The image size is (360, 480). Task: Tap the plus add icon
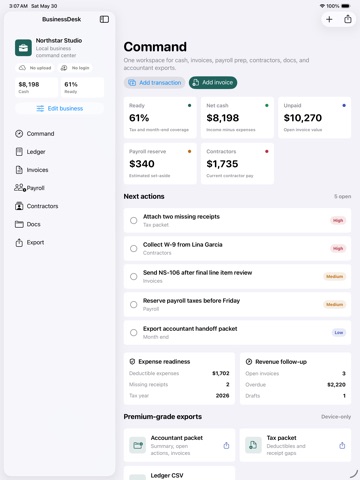tap(329, 19)
